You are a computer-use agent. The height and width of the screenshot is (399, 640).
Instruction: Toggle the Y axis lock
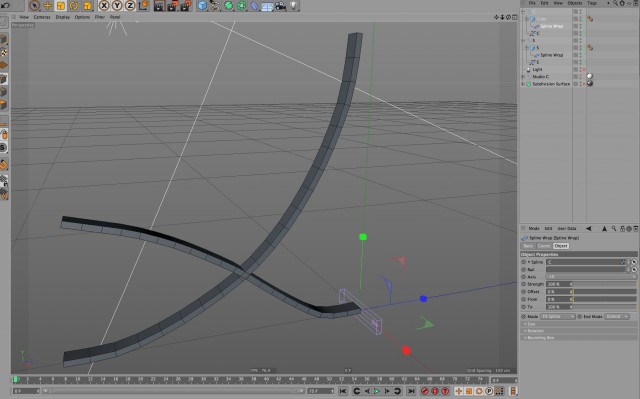(x=117, y=5)
